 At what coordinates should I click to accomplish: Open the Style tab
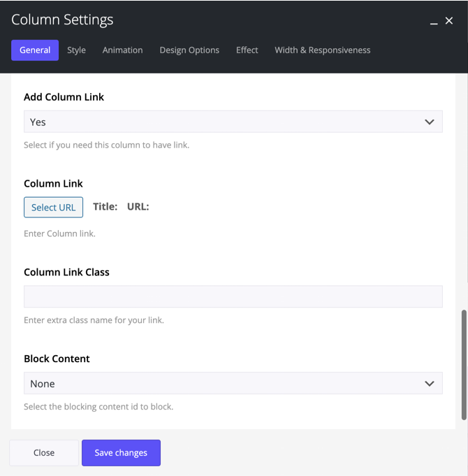pos(77,50)
